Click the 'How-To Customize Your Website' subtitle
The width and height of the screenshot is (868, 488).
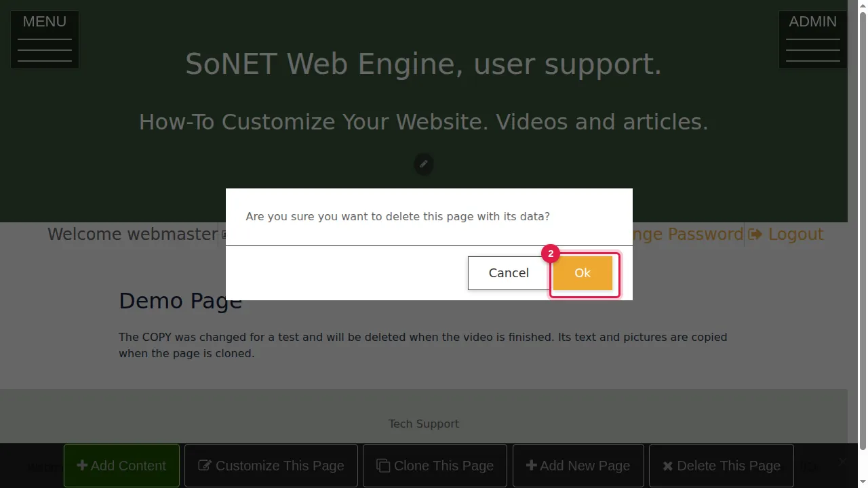coord(424,122)
